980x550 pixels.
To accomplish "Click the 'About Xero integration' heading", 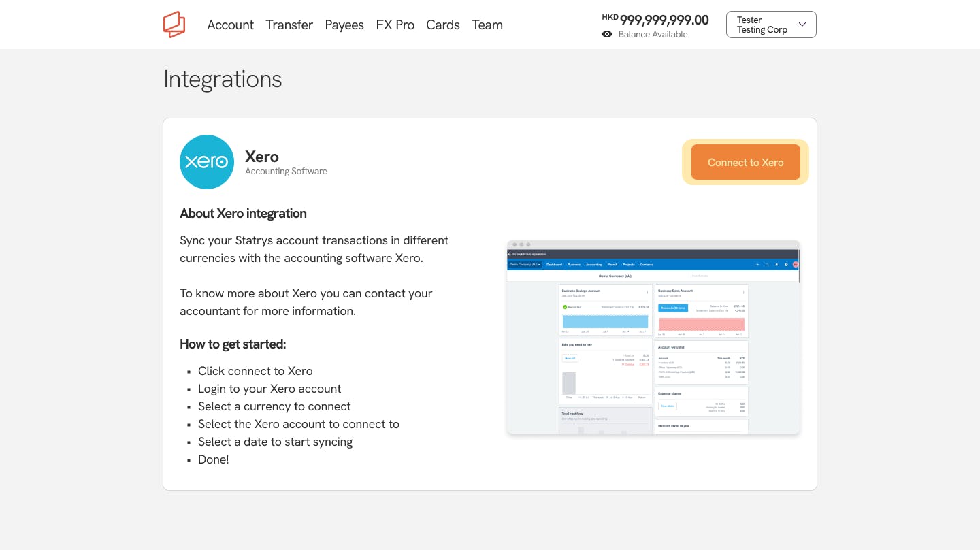I will [x=243, y=213].
